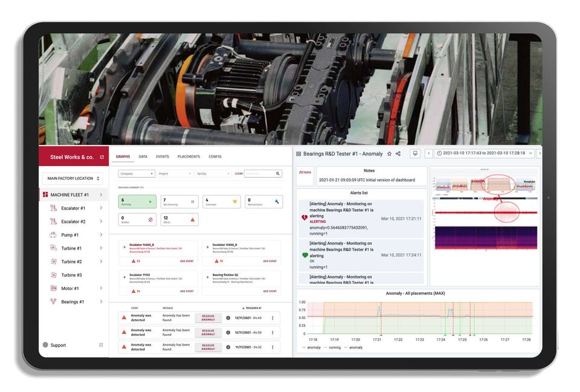Image resolution: width=580 pixels, height=392 pixels.
Task: Open the TV display mode icon
Action: 415,153
